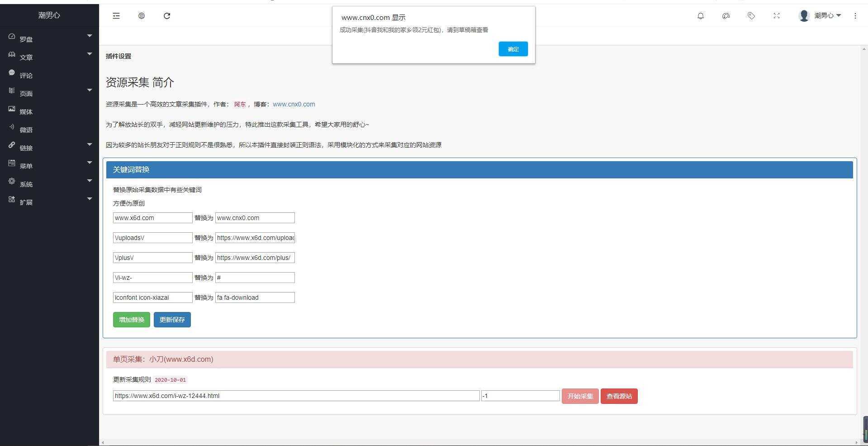Image resolution: width=868 pixels, height=446 pixels.
Task: Click the globe icon to visit site
Action: pos(141,15)
